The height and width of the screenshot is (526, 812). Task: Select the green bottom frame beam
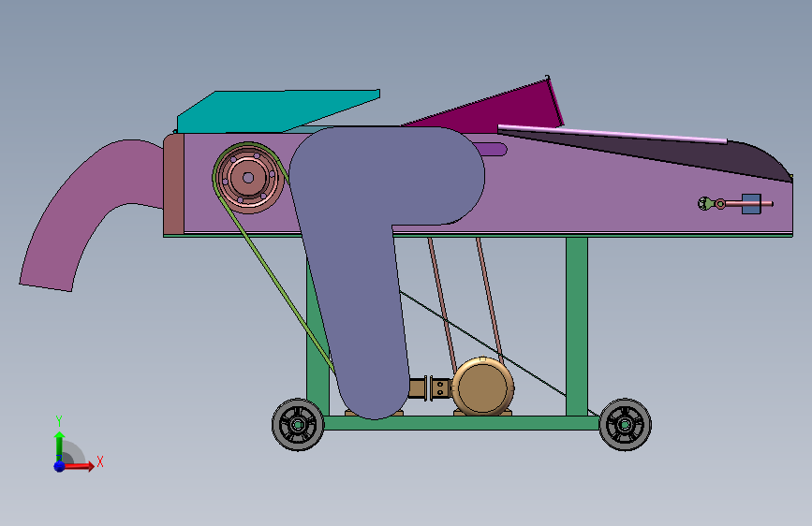(461, 423)
